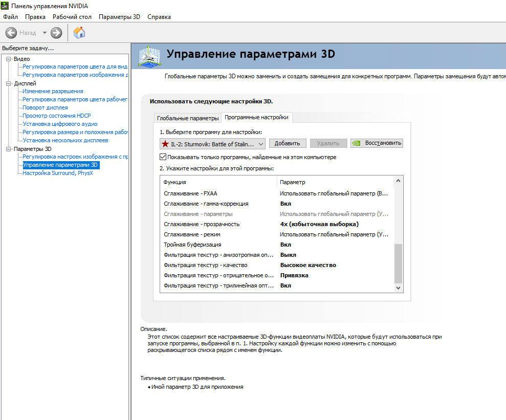Click the Back arrow icon
This screenshot has height=420, width=506.
(x=11, y=33)
